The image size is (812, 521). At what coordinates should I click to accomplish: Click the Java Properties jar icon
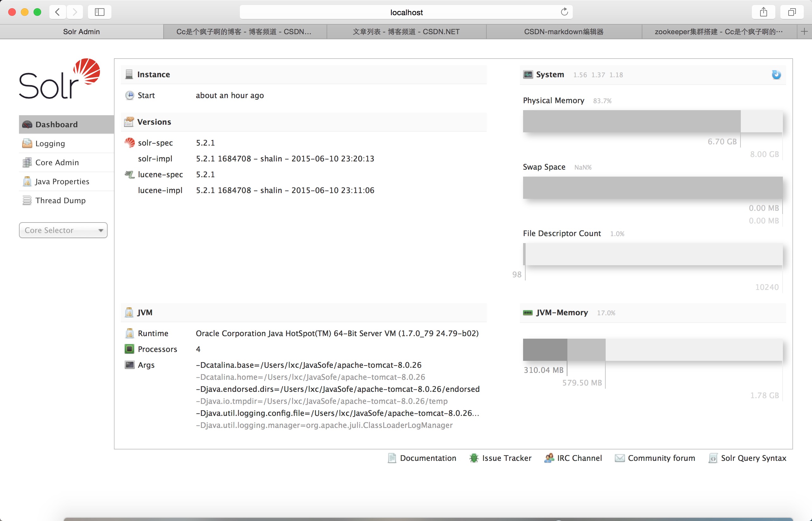pyautogui.click(x=27, y=181)
